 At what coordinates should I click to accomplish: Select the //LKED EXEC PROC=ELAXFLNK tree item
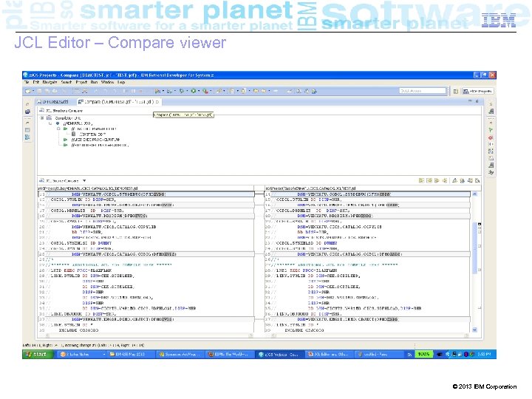pos(95,140)
